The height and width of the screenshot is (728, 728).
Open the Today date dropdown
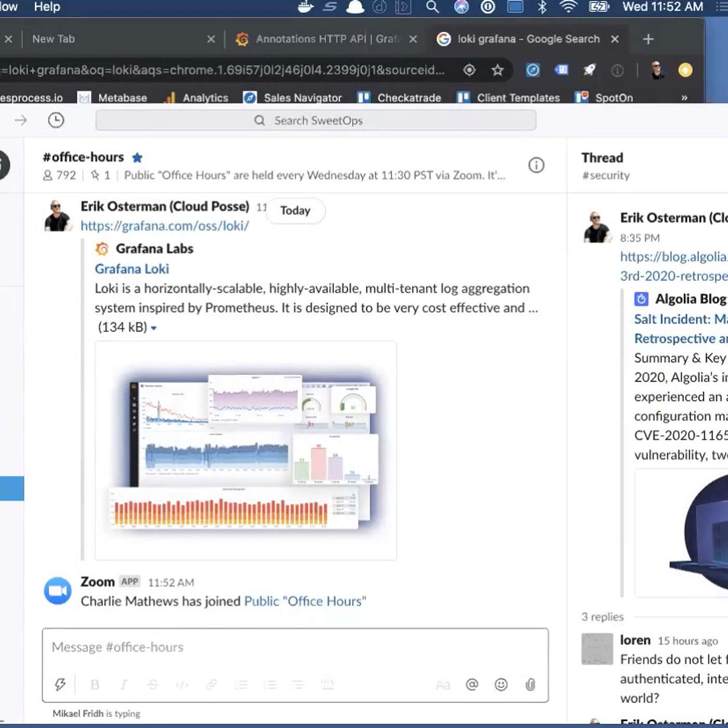coord(295,211)
